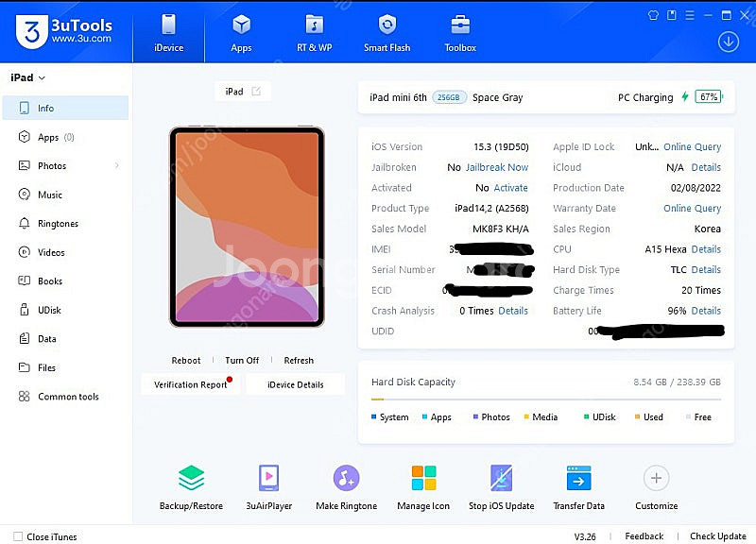Open the Apps tab in top bar
Screen dimensions: 756x544
pos(241,33)
